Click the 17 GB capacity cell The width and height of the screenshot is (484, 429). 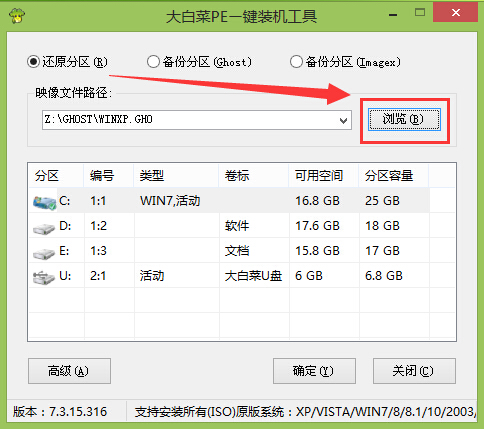382,251
